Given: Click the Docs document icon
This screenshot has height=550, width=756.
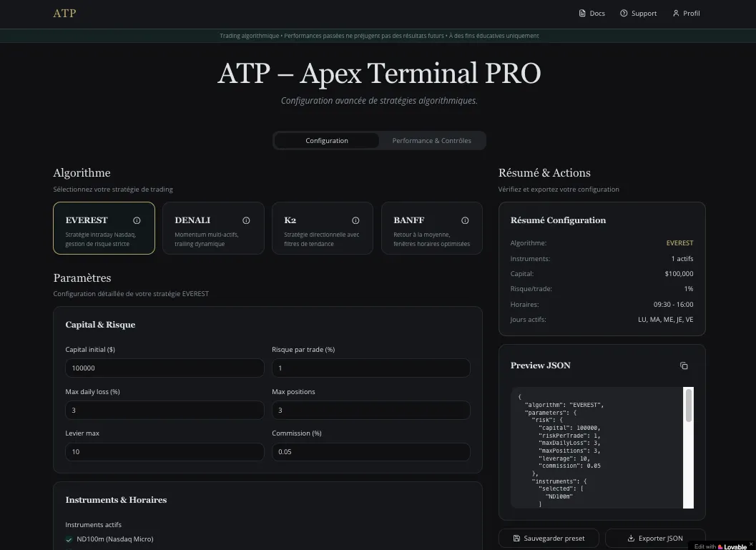Looking at the screenshot, I should coord(582,13).
